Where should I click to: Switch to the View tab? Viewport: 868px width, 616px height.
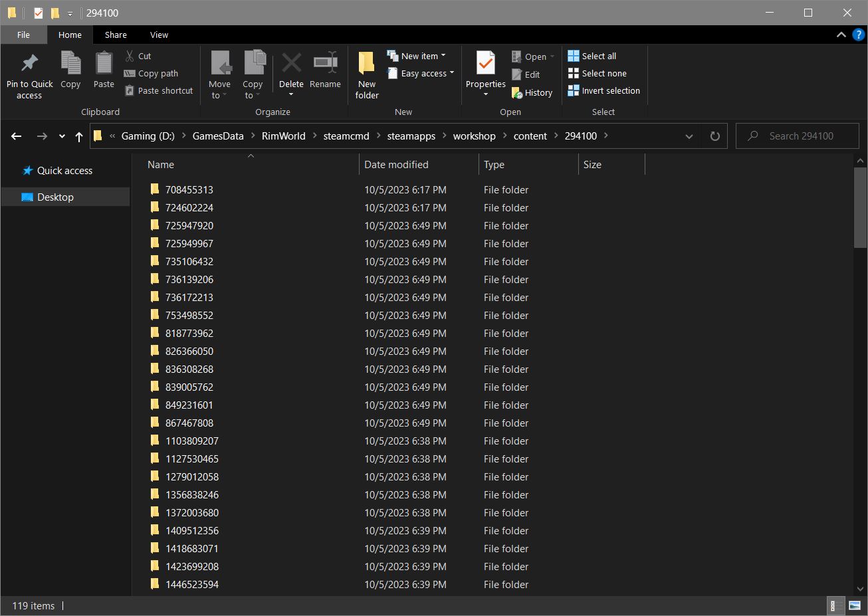(159, 35)
